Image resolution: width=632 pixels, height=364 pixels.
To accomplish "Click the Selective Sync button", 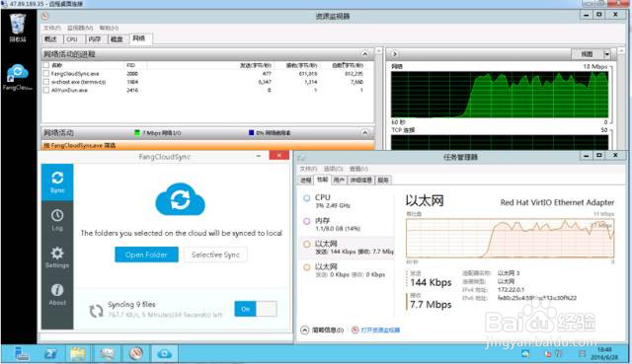I will (x=215, y=255).
